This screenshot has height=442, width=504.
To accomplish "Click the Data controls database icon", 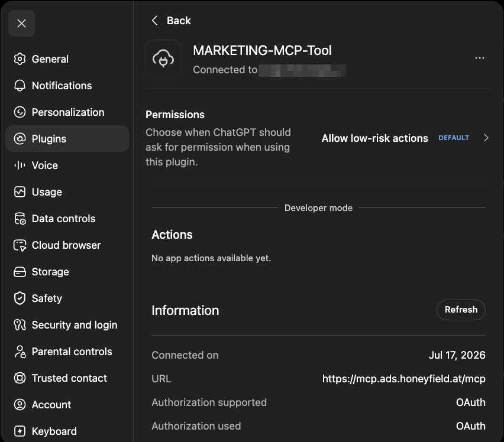I will tap(20, 219).
